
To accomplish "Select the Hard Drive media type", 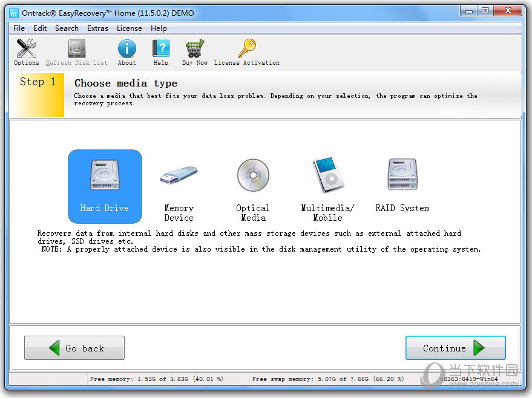I will click(x=105, y=186).
